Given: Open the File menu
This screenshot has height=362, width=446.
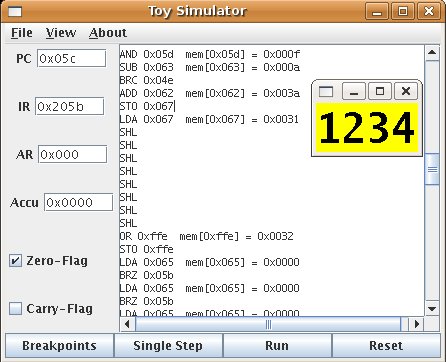Looking at the screenshot, I should (x=22, y=33).
